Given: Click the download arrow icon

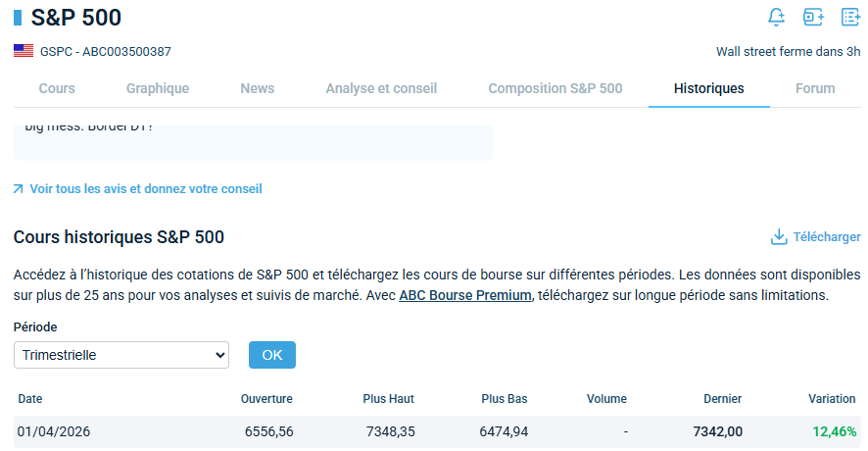Looking at the screenshot, I should pos(779,237).
